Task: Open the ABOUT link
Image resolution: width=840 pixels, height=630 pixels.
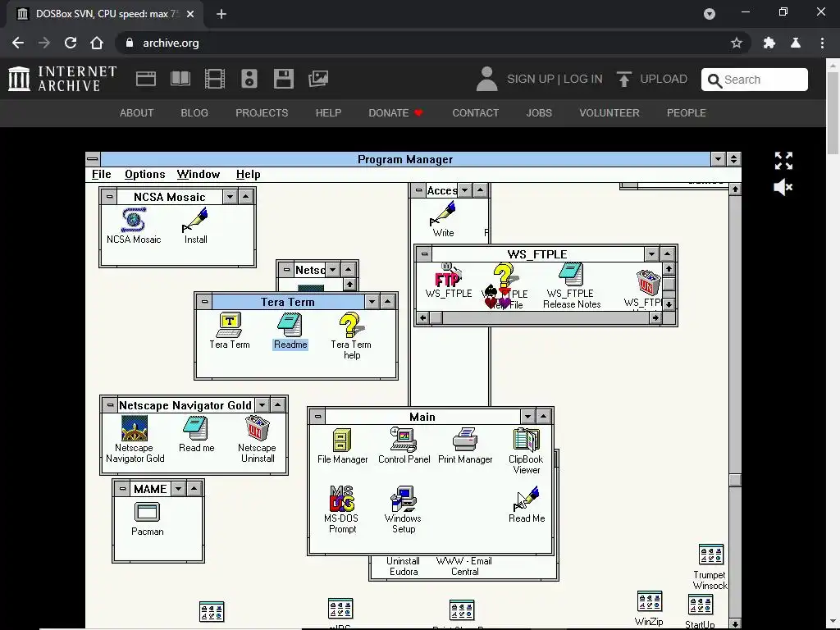Action: point(136,113)
